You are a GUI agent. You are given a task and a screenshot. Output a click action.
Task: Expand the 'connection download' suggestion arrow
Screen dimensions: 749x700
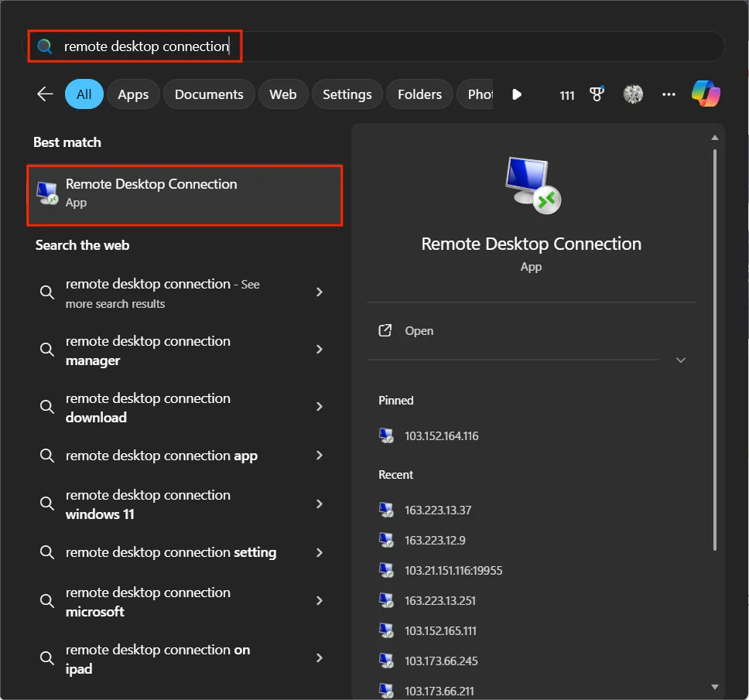click(320, 406)
